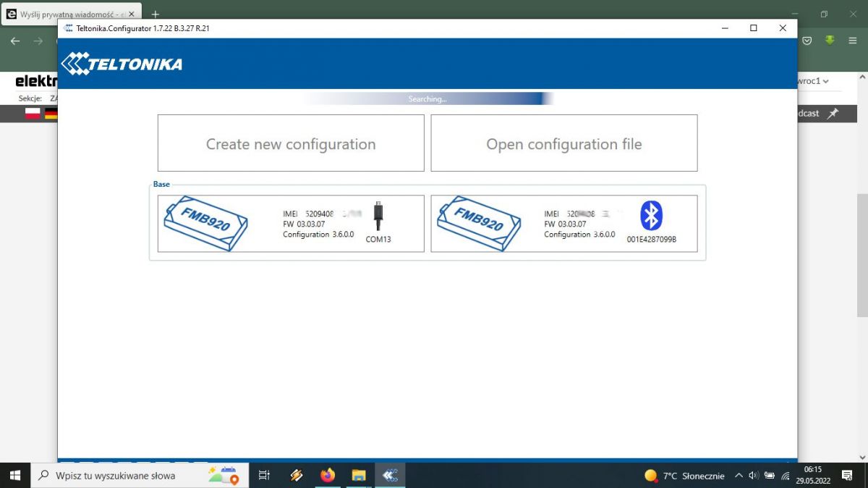The image size is (868, 488).
Task: Launch Firefox from the taskbar
Action: pos(327,476)
